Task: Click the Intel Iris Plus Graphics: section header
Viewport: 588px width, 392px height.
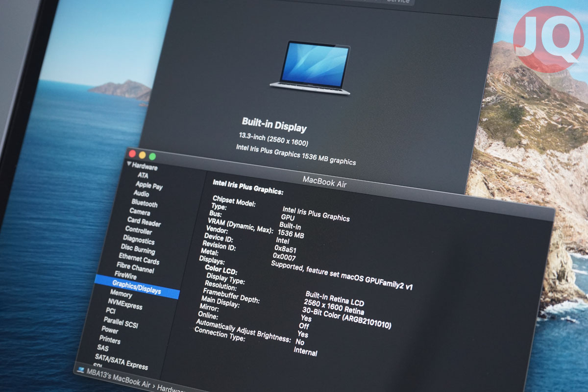Action: point(248,187)
